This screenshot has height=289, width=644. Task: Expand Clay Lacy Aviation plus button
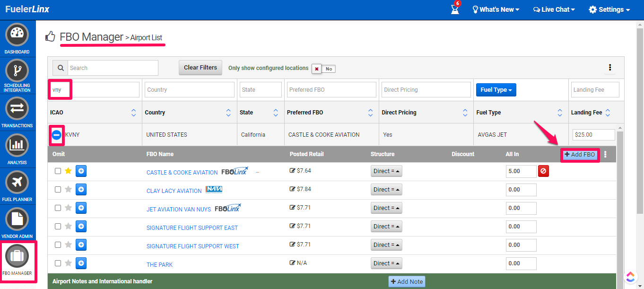coord(81,190)
